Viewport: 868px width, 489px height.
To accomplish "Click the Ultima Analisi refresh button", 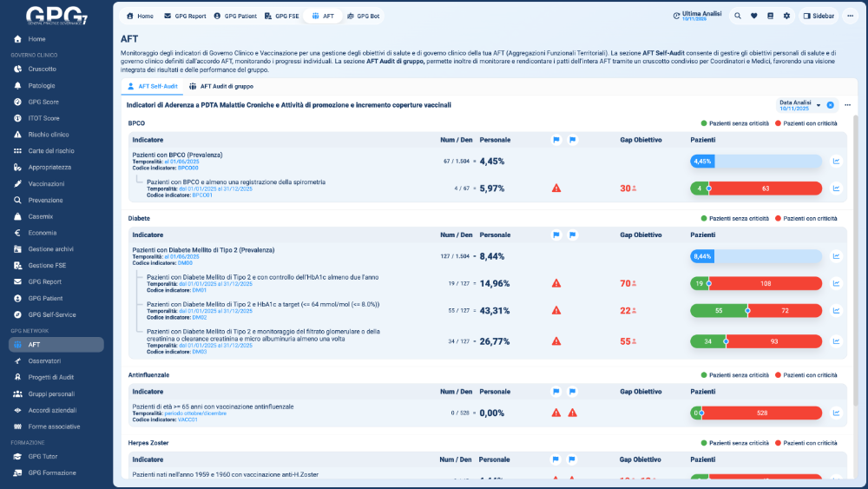I will tap(677, 16).
